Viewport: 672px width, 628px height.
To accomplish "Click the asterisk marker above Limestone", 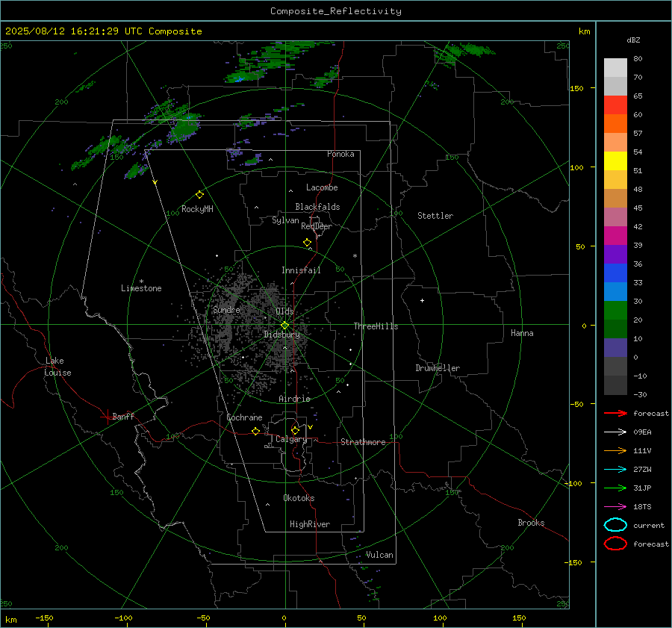I will coord(141,282).
